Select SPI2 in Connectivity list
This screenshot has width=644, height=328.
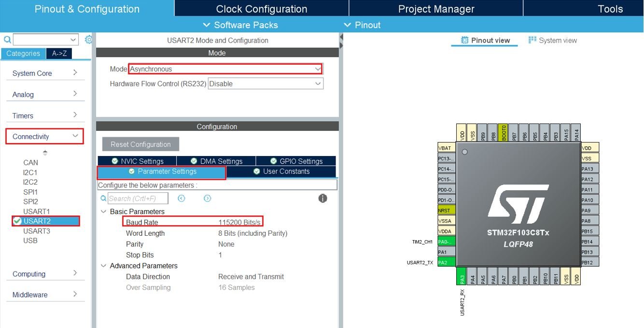tap(30, 201)
